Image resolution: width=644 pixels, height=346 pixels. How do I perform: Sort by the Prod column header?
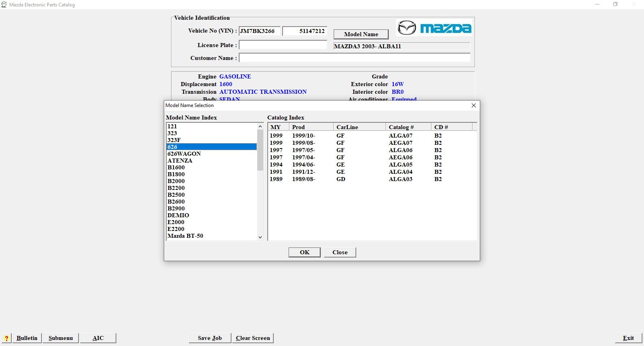tap(311, 127)
